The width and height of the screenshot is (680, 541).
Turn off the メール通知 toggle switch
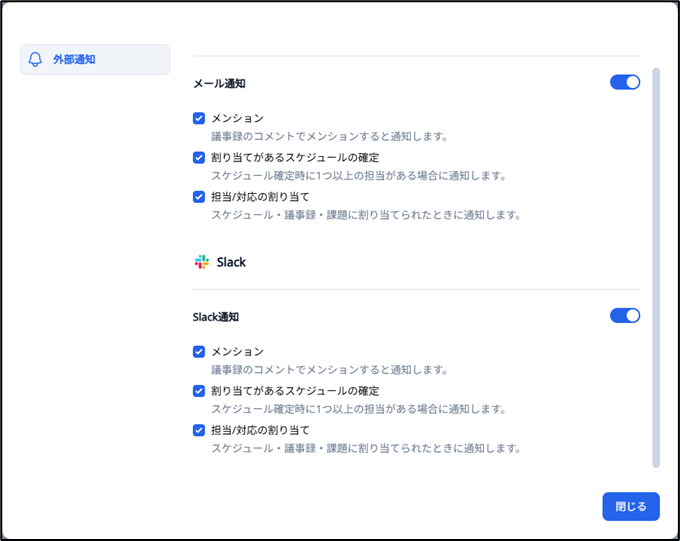[625, 82]
